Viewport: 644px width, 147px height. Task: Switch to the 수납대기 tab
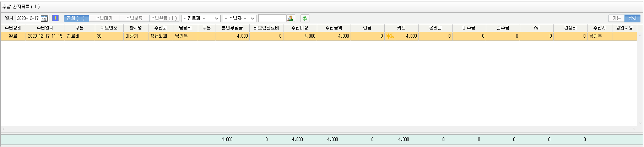pos(104,18)
